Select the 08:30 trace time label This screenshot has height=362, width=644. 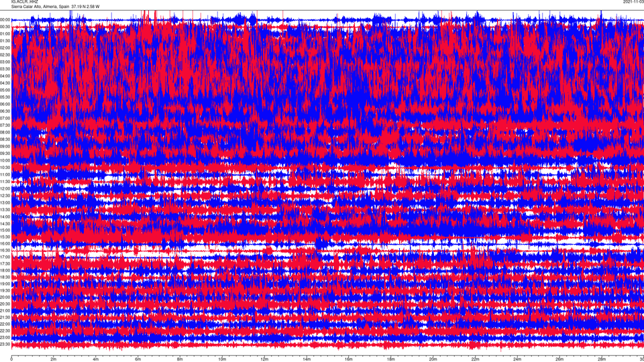tap(5, 139)
